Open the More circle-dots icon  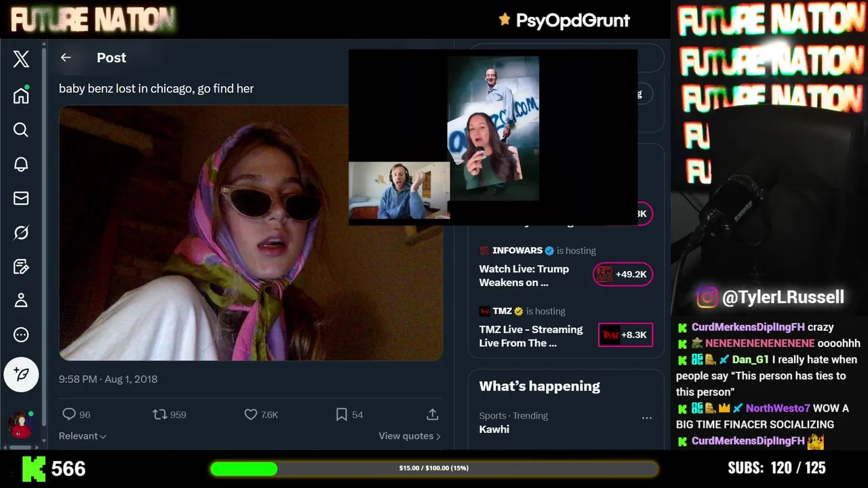(x=21, y=335)
